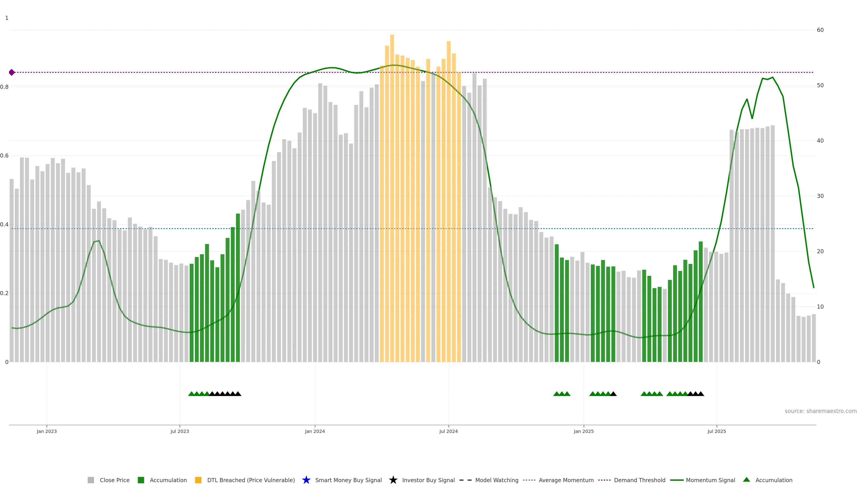This screenshot has width=868, height=488.
Task: Click the Investor Buy Signal legend label
Action: (x=428, y=480)
